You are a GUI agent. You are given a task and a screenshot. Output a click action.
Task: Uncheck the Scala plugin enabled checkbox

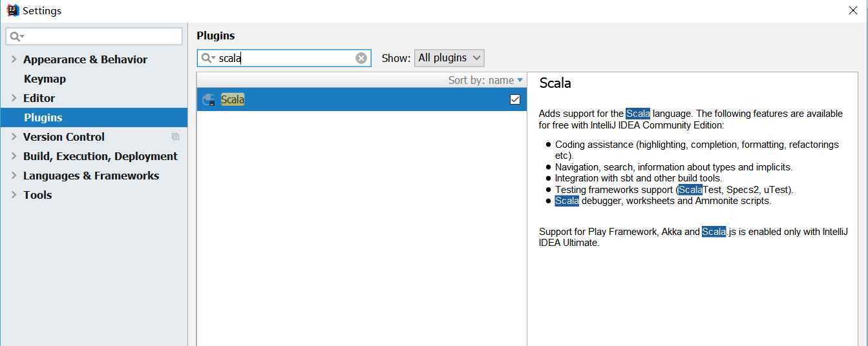(x=515, y=99)
